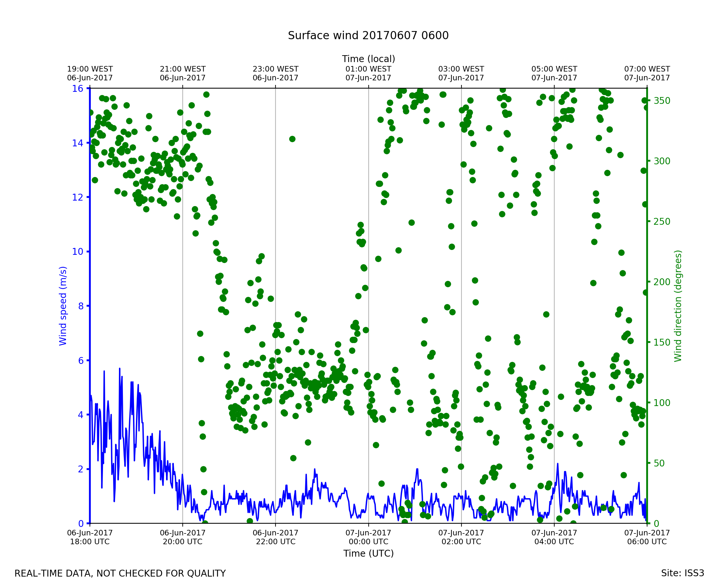The image size is (719, 588).
Task: Click the 'Wind speed (m/s)' axis label
Action: coord(63,306)
